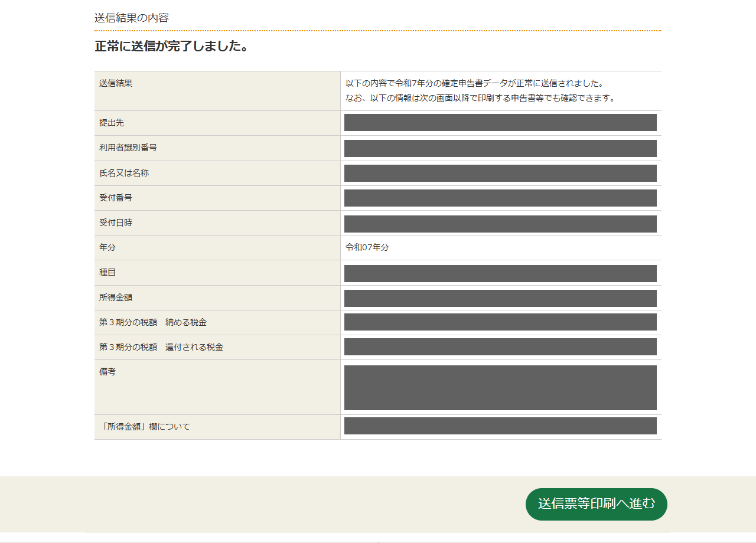756x543 pixels.
Task: Click the 第3期分の税額 還付される税金 label
Action: click(161, 347)
